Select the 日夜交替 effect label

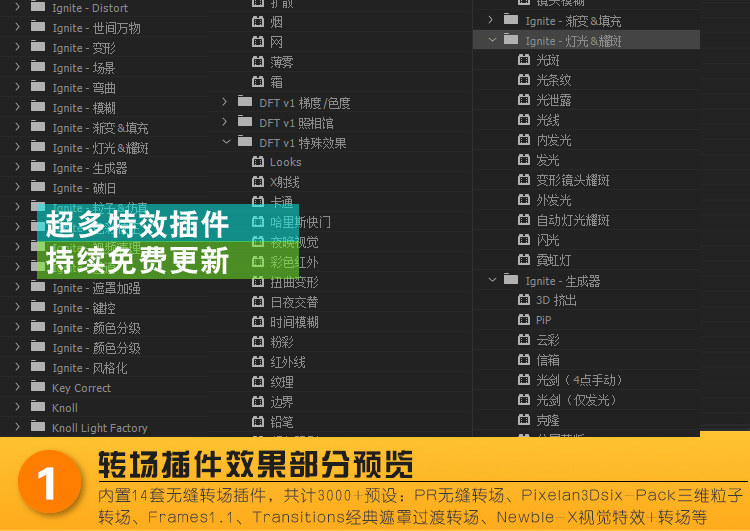(294, 302)
